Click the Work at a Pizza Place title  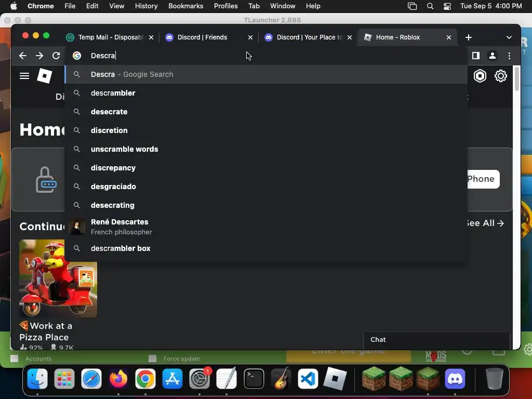[x=46, y=331]
